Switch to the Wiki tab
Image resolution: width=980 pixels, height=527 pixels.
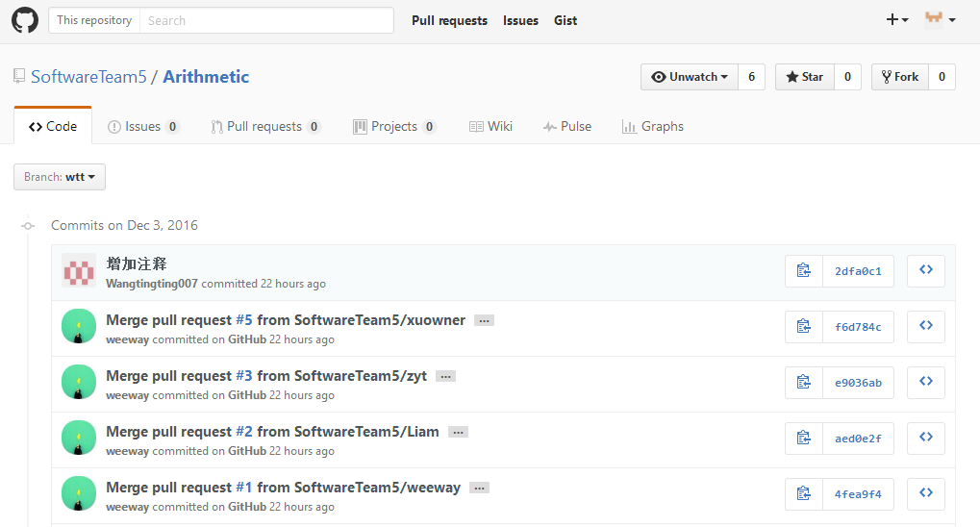[491, 126]
